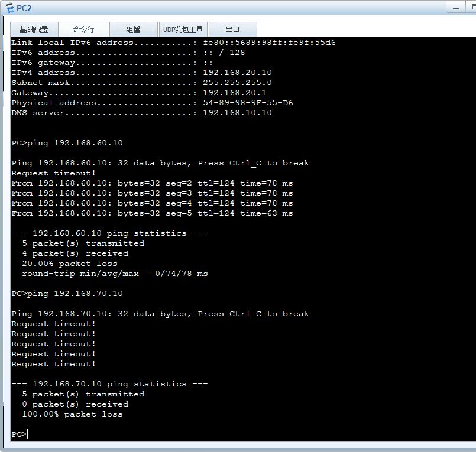Click the round-trip min/avg/max line

[115, 274]
